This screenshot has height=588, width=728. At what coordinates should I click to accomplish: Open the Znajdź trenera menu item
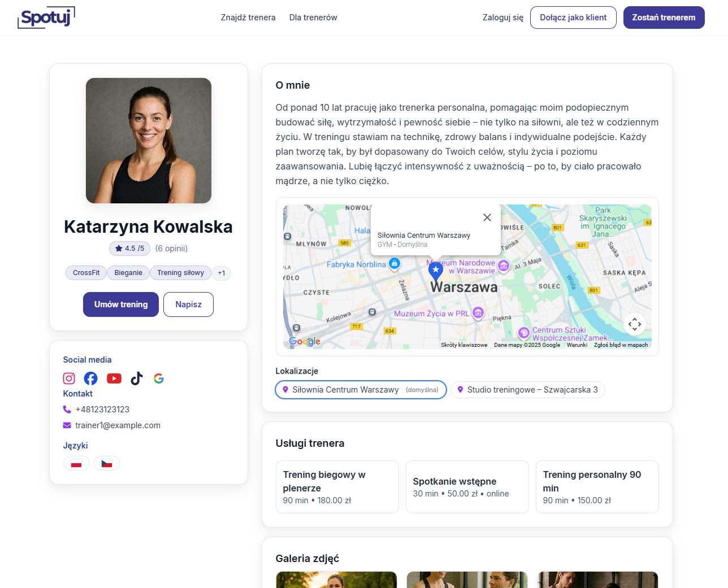click(x=248, y=18)
